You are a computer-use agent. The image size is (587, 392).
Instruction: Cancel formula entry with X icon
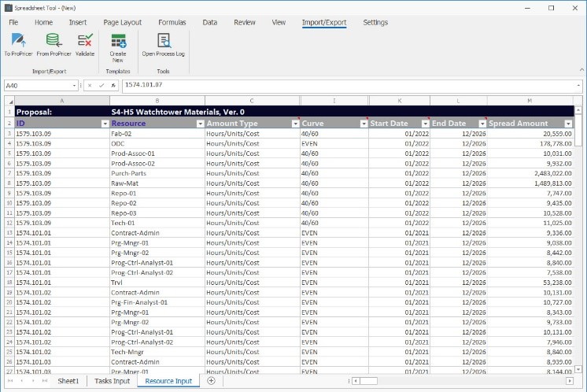pyautogui.click(x=90, y=85)
